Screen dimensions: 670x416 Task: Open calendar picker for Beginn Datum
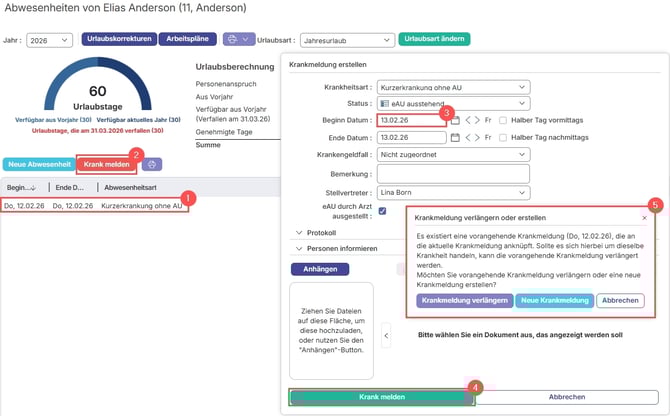(x=455, y=119)
